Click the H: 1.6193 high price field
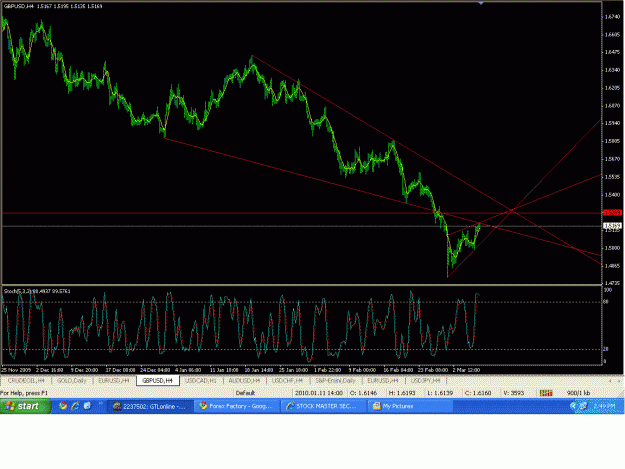625x469 pixels. tap(402, 393)
